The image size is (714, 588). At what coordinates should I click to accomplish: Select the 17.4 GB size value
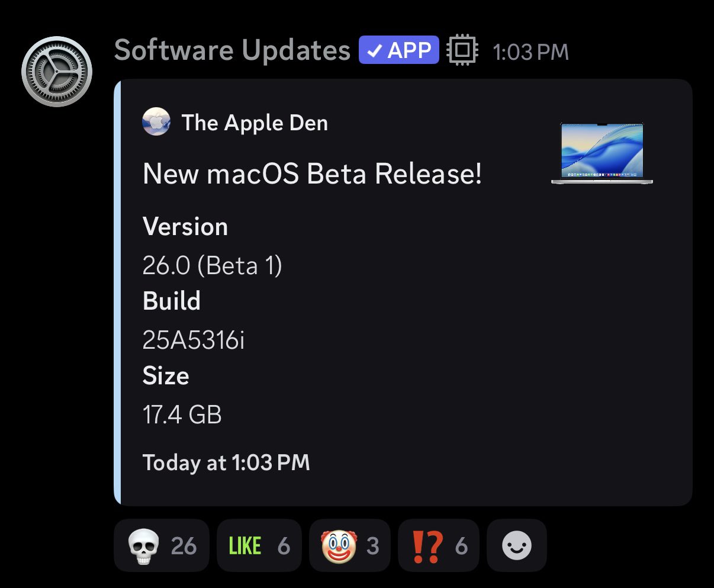tap(182, 415)
